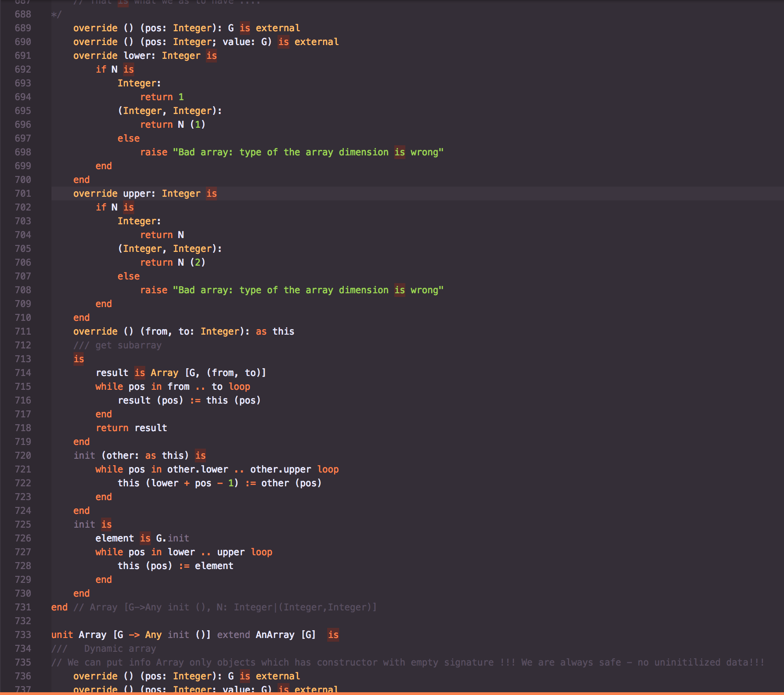This screenshot has height=695, width=784.
Task: Click the "Bad array" string on line 698
Action: [308, 152]
